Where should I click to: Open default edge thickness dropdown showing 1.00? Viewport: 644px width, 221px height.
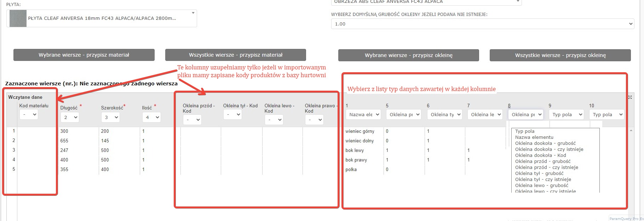pos(482,24)
